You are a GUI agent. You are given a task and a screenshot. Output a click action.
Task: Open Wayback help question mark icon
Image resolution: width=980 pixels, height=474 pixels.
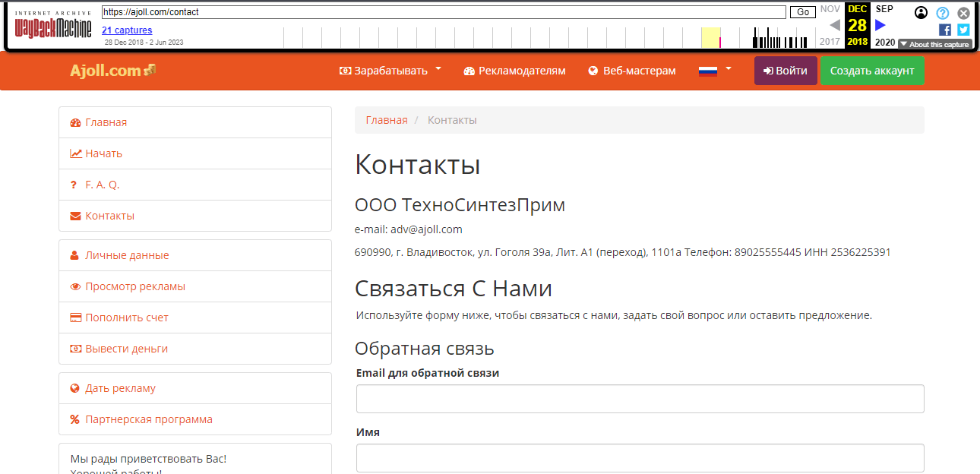click(943, 13)
